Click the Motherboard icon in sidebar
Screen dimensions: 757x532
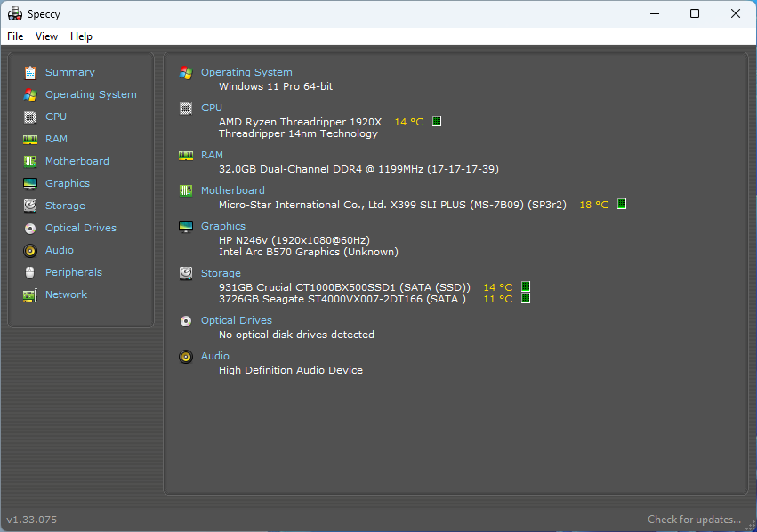pos(30,161)
